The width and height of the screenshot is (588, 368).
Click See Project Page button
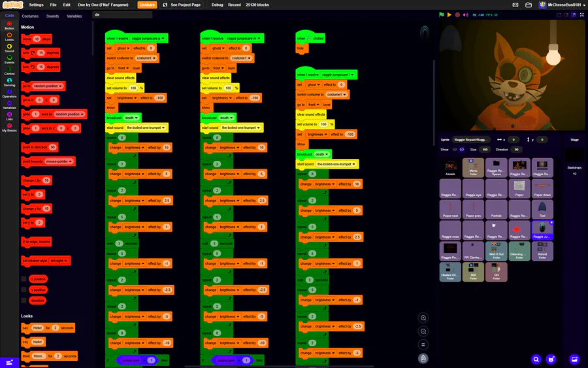pyautogui.click(x=182, y=5)
